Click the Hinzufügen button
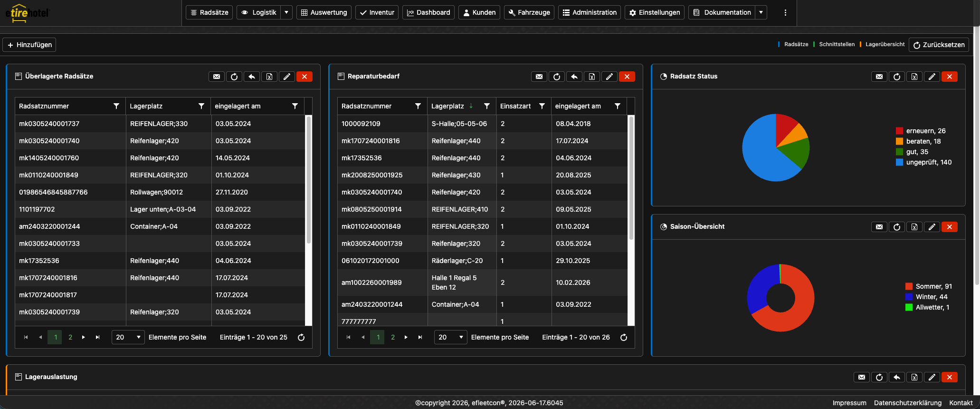 point(29,45)
